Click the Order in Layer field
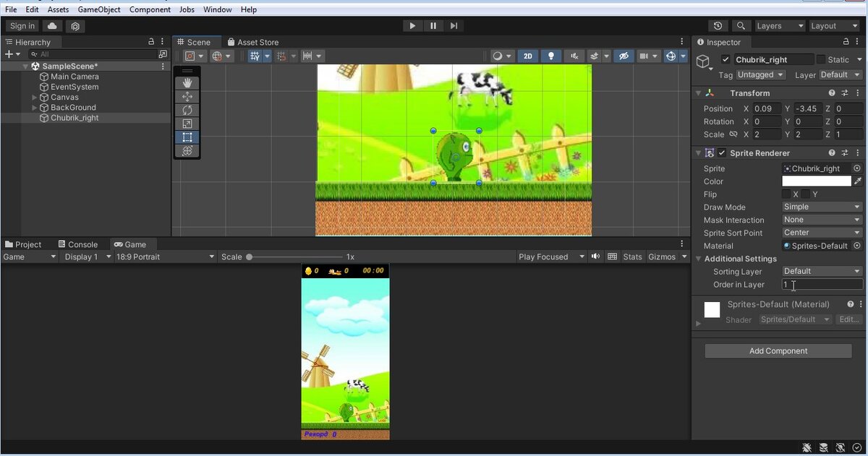The height and width of the screenshot is (456, 868). click(822, 285)
